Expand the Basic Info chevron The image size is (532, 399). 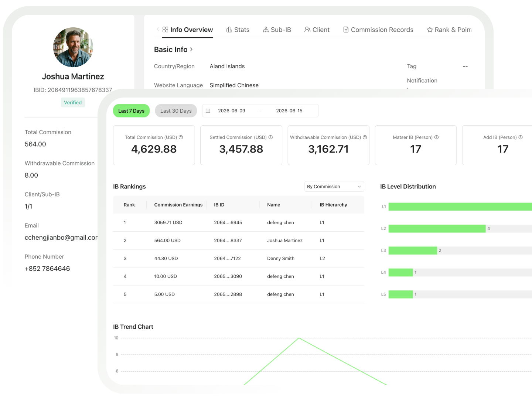coord(191,50)
